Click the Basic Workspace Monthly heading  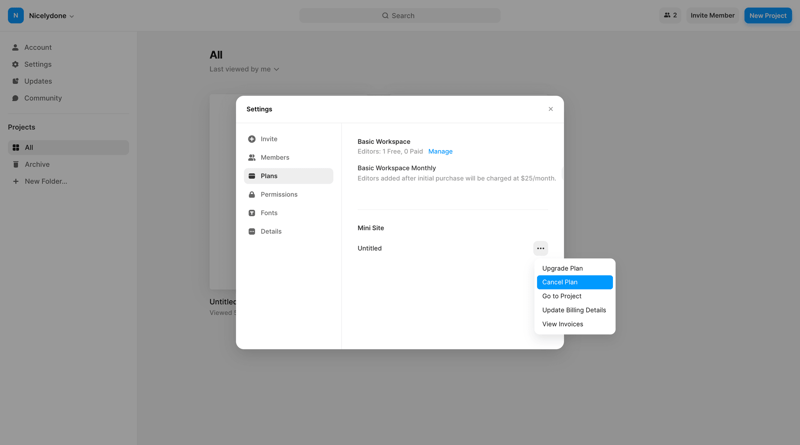396,168
